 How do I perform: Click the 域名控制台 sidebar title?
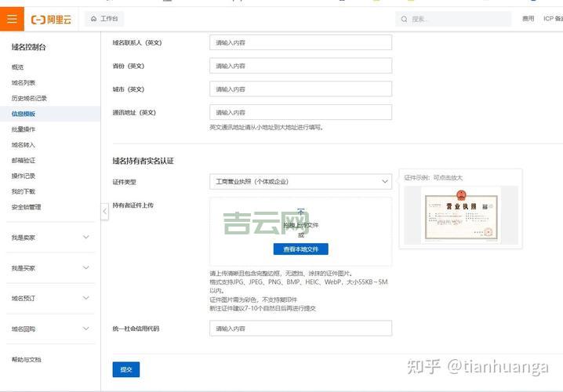29,47
